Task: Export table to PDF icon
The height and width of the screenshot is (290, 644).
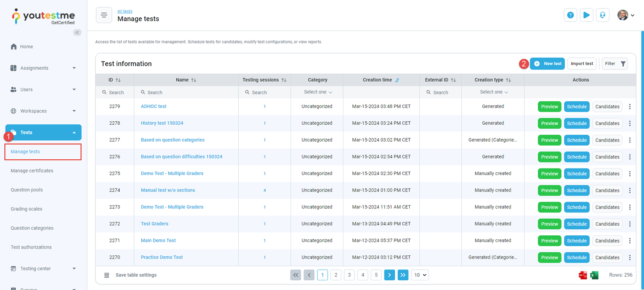Action: (582, 275)
